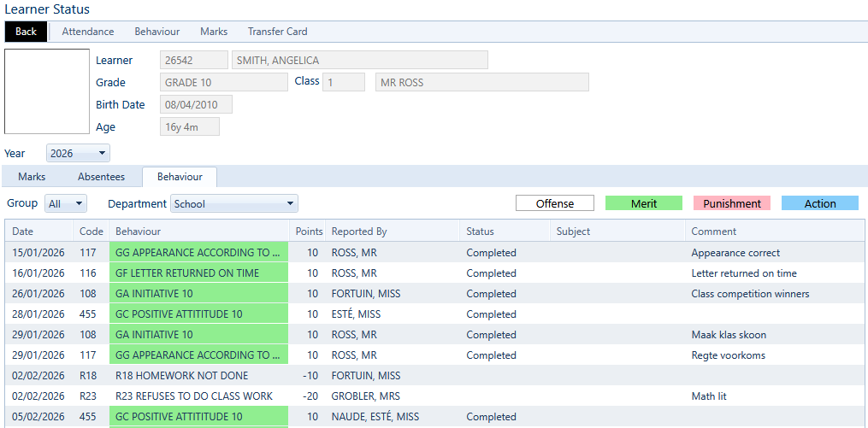Click the -10 points cell
868x428 pixels.
(x=307, y=376)
